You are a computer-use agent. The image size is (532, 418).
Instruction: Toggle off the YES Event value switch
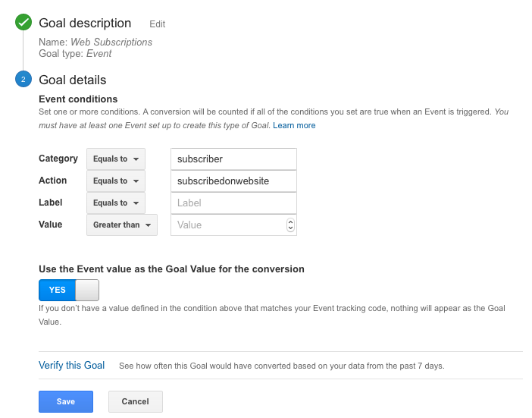click(69, 290)
